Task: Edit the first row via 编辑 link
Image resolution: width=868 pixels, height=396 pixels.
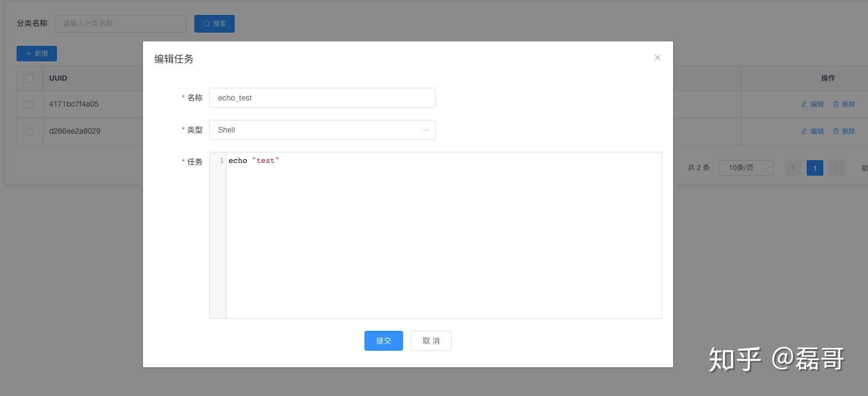Action: point(812,104)
